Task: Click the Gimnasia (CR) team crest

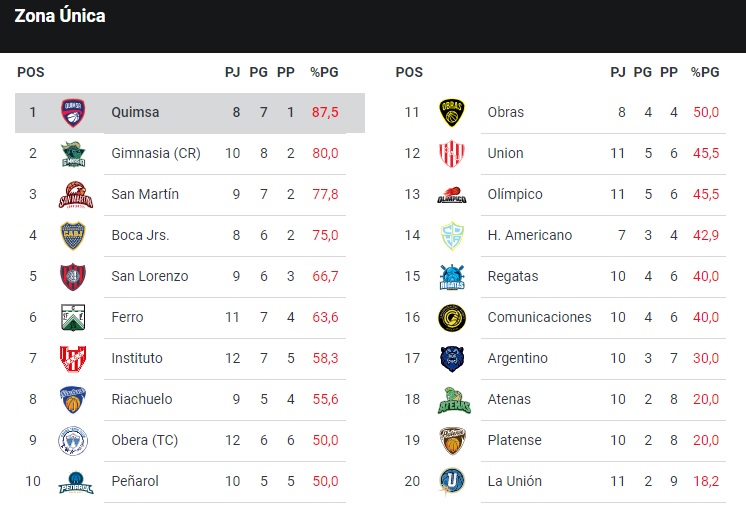Action: [73, 153]
